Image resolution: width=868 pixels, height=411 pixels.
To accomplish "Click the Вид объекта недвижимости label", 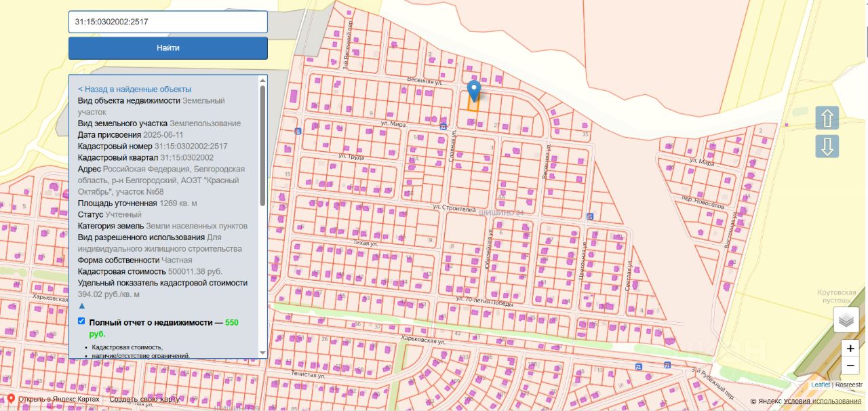I will tap(129, 100).
